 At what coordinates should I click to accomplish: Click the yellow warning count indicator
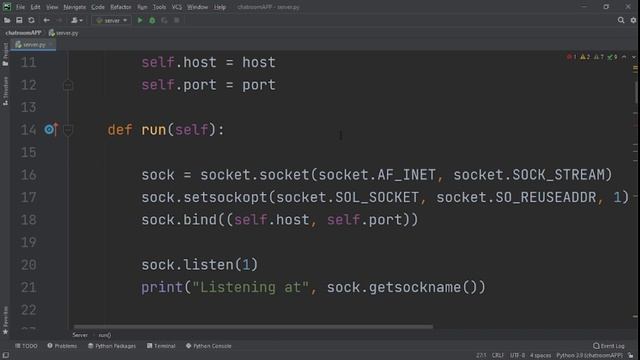tap(585, 57)
